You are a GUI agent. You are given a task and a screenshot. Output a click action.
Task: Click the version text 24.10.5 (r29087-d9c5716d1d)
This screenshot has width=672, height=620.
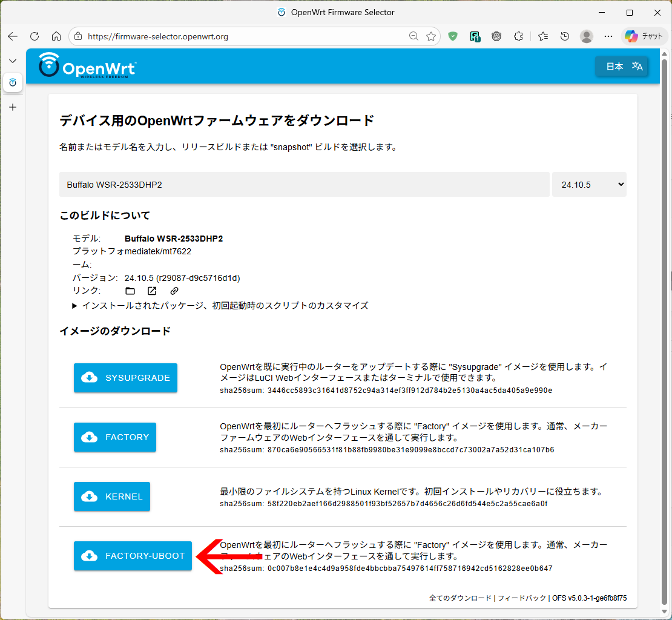182,278
